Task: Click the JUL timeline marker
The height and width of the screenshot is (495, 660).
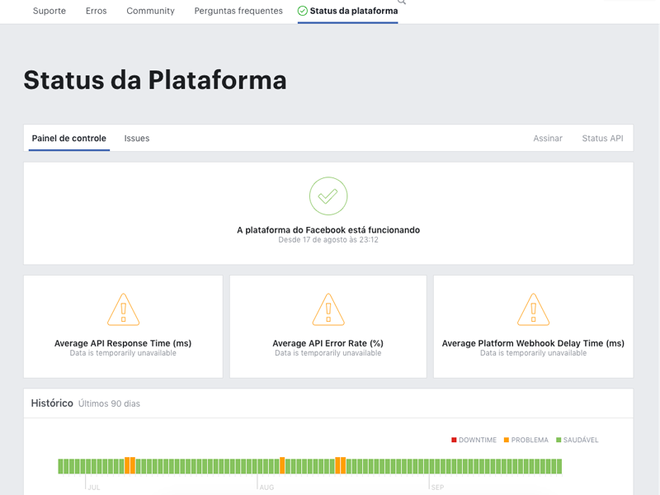Action: click(x=94, y=487)
